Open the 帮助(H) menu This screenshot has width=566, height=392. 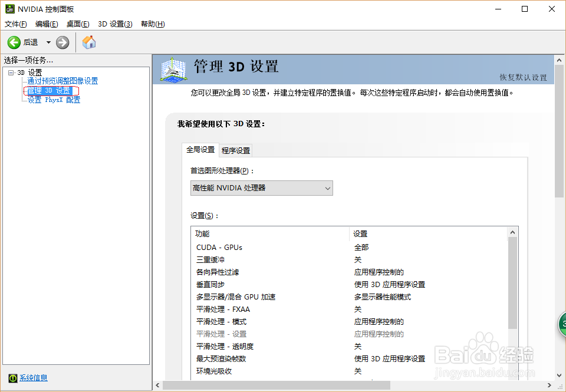coord(153,24)
